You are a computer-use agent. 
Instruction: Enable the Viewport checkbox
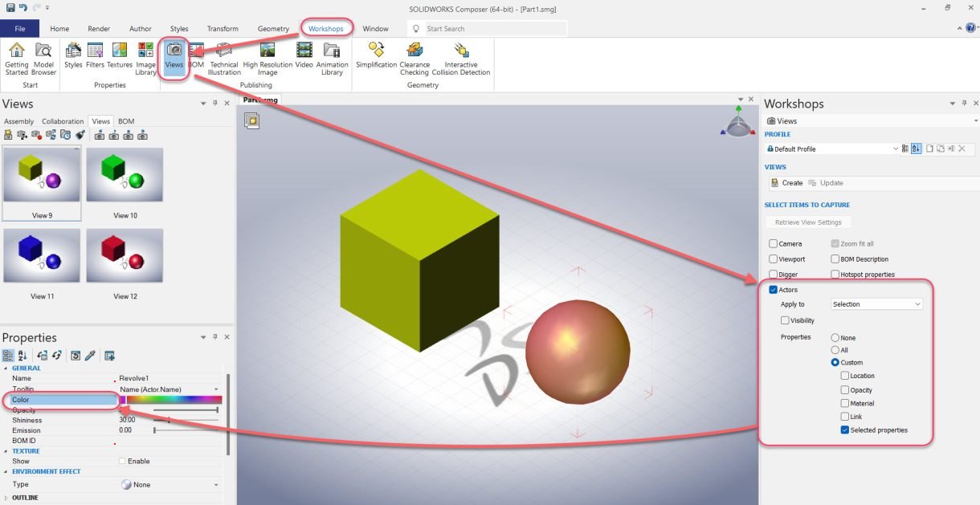point(773,259)
